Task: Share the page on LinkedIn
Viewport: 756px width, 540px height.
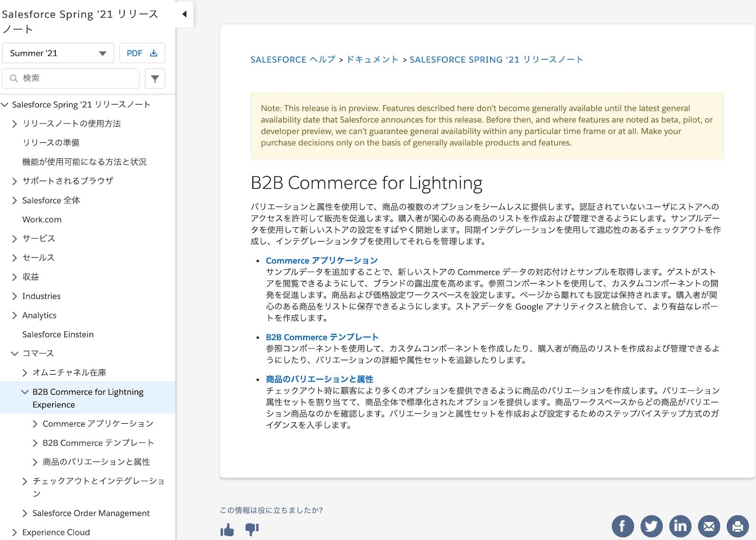Action: click(680, 526)
